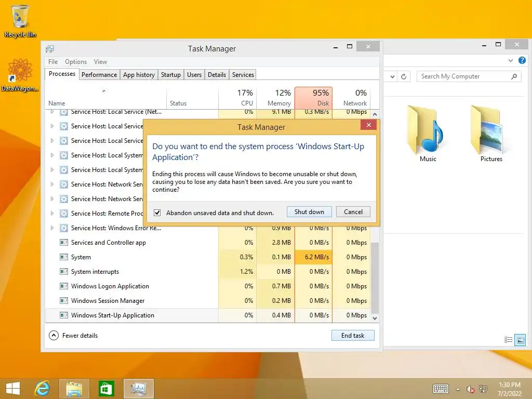The height and width of the screenshot is (399, 532).
Task: Open address bar dropdown in My Computer
Action: click(393, 77)
